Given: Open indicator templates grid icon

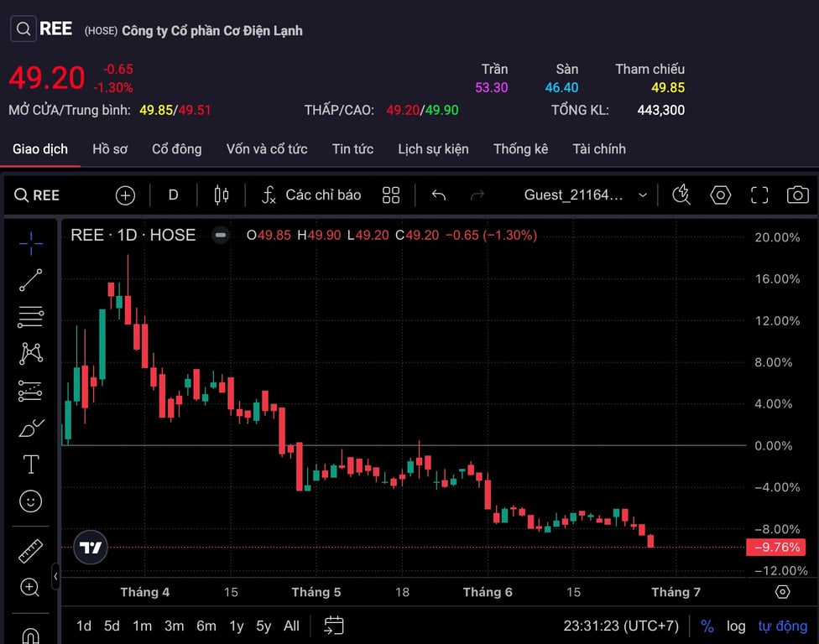Looking at the screenshot, I should tap(391, 195).
